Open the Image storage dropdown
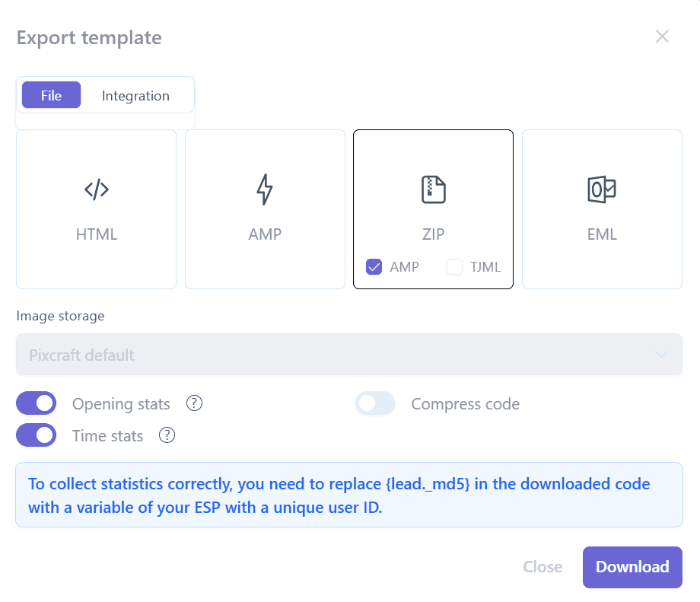Viewport: 700px width, 602px height. pos(349,355)
